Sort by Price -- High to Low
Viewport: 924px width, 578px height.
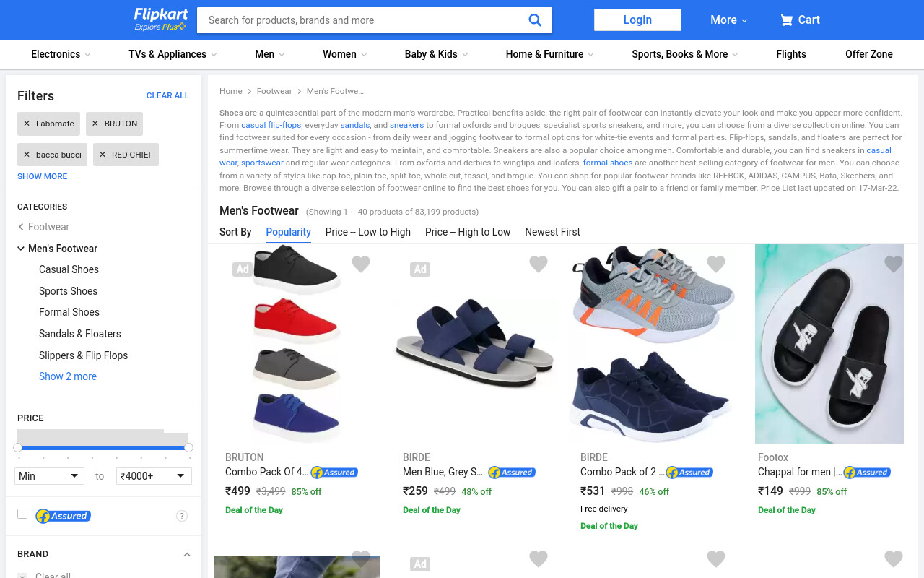coord(468,232)
